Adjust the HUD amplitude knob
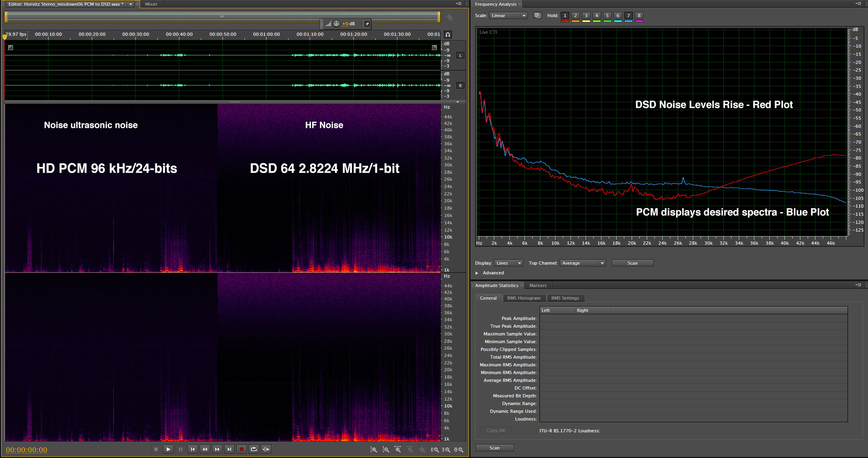The height and width of the screenshot is (458, 868). pyautogui.click(x=336, y=24)
